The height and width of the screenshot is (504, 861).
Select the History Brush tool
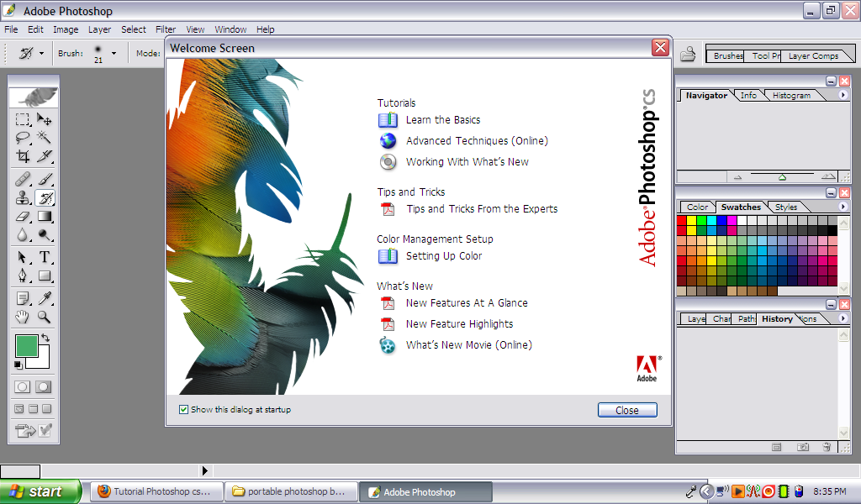[44, 197]
